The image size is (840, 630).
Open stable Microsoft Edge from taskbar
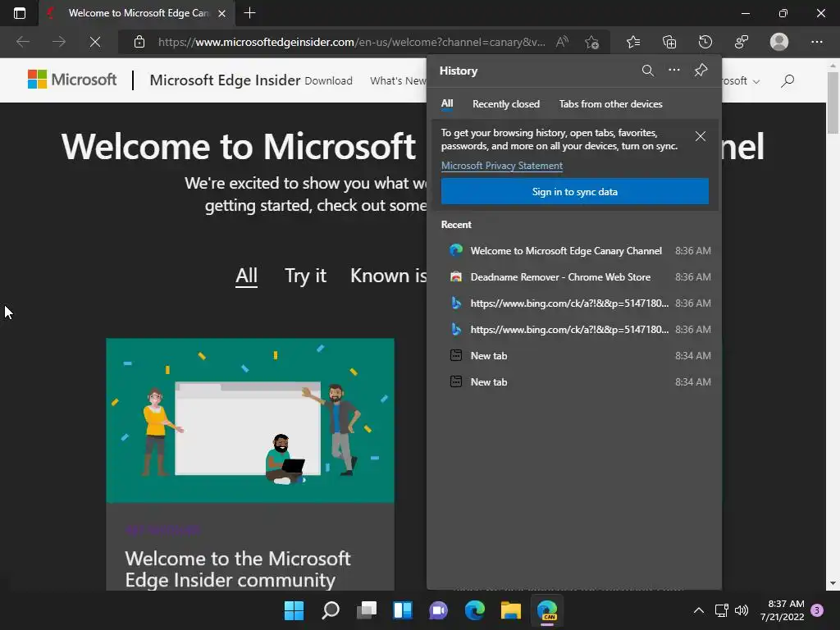475,610
